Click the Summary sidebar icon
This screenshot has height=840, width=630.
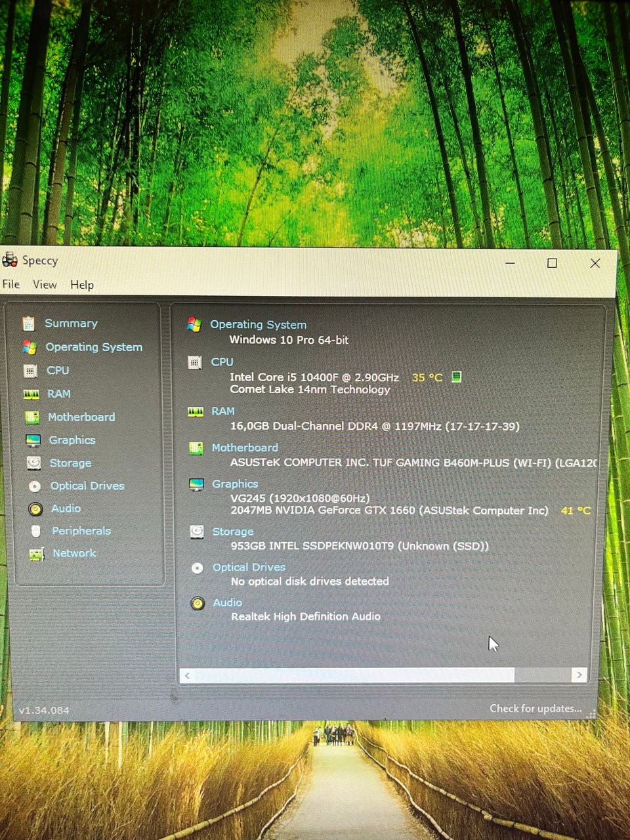coord(28,324)
